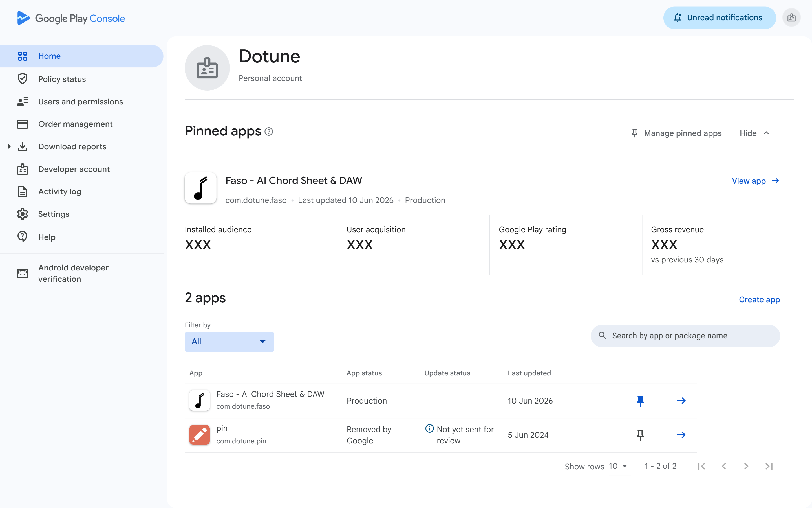Click the Policy status shield icon
The height and width of the screenshot is (508, 812).
pos(23,79)
